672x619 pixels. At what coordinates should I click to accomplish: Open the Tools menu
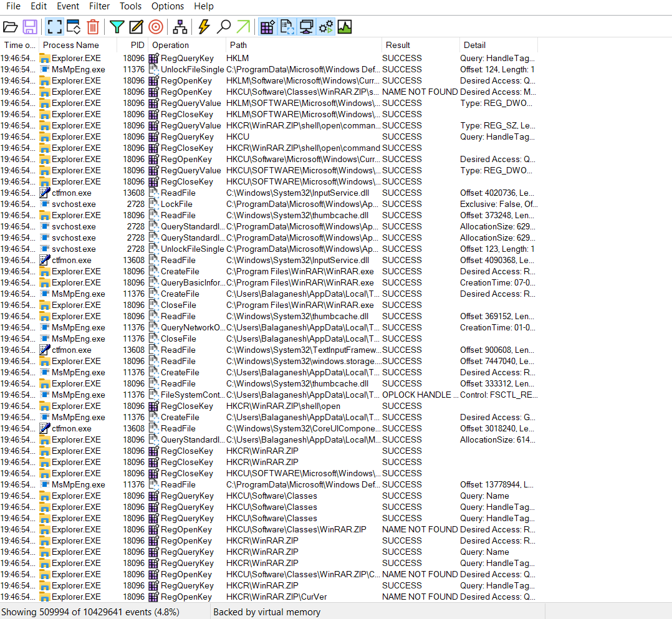tap(131, 6)
